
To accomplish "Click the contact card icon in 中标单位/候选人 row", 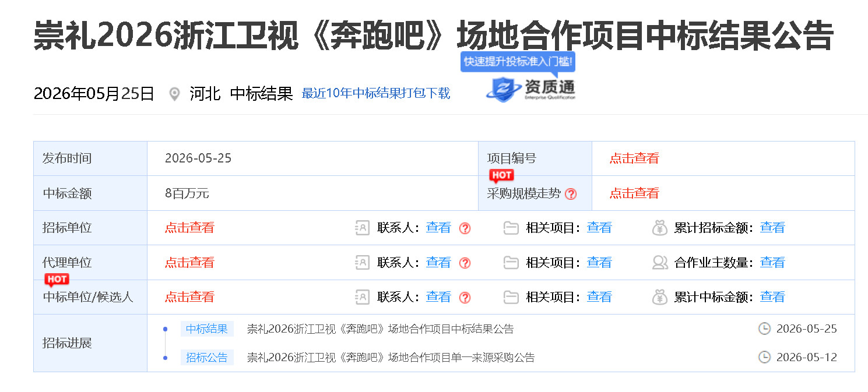I will [x=362, y=297].
